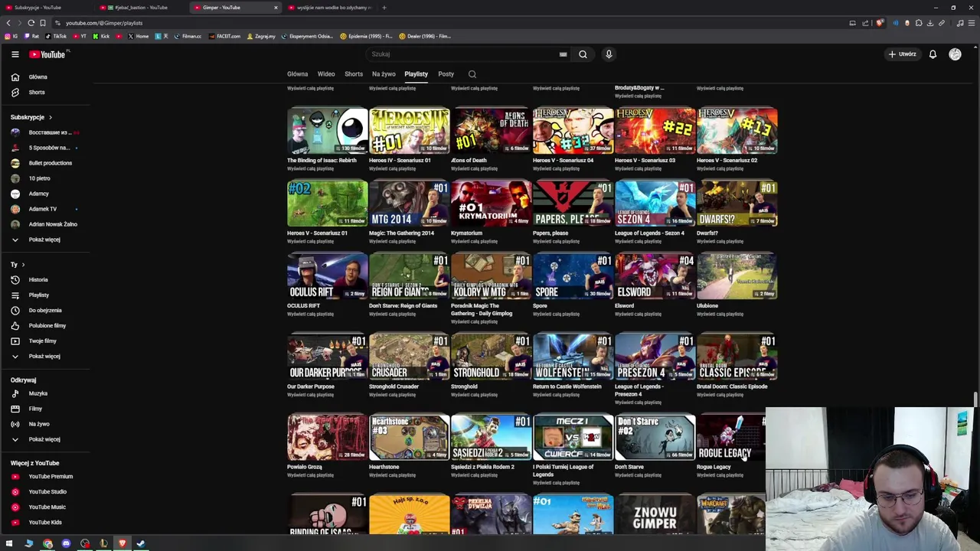Click the browser reload button

[31, 23]
